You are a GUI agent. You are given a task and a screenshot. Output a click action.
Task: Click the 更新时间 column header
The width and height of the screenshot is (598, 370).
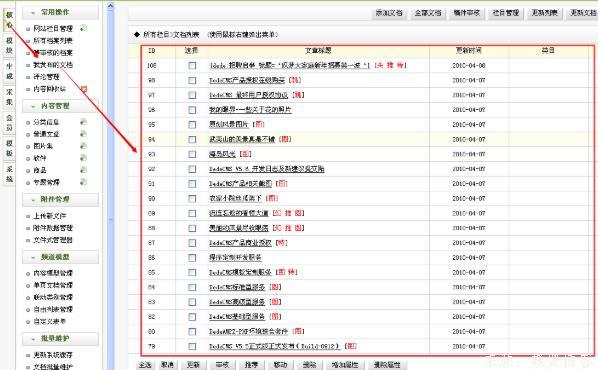coord(469,51)
